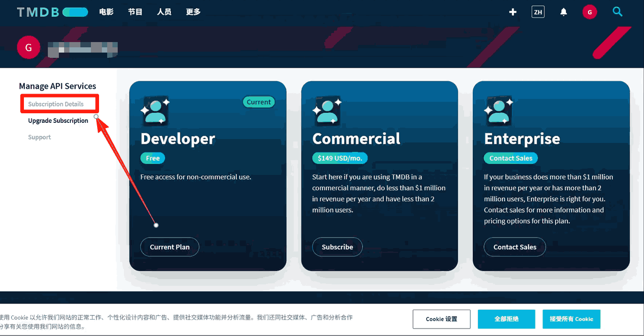Click the Enterprise plan icon
The width and height of the screenshot is (644, 336).
(499, 111)
